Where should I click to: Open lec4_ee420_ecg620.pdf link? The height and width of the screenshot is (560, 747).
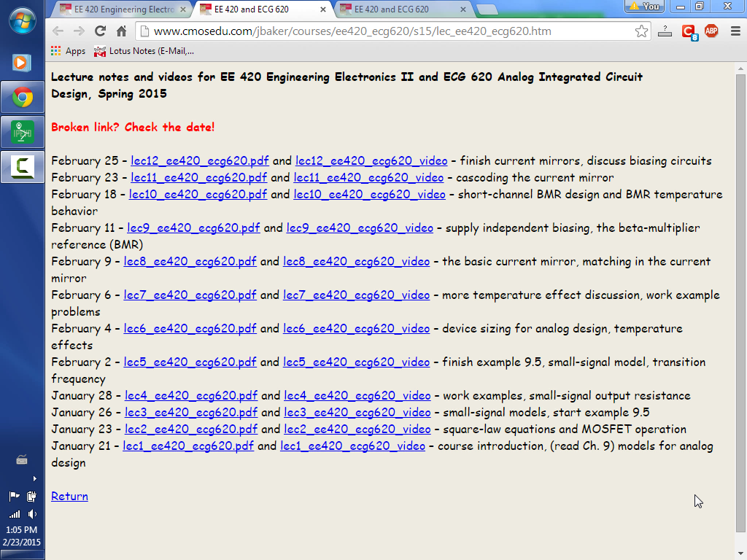click(x=191, y=396)
